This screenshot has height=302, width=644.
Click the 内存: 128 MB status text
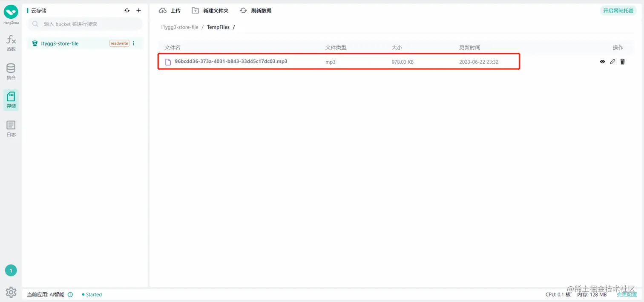pyautogui.click(x=592, y=294)
